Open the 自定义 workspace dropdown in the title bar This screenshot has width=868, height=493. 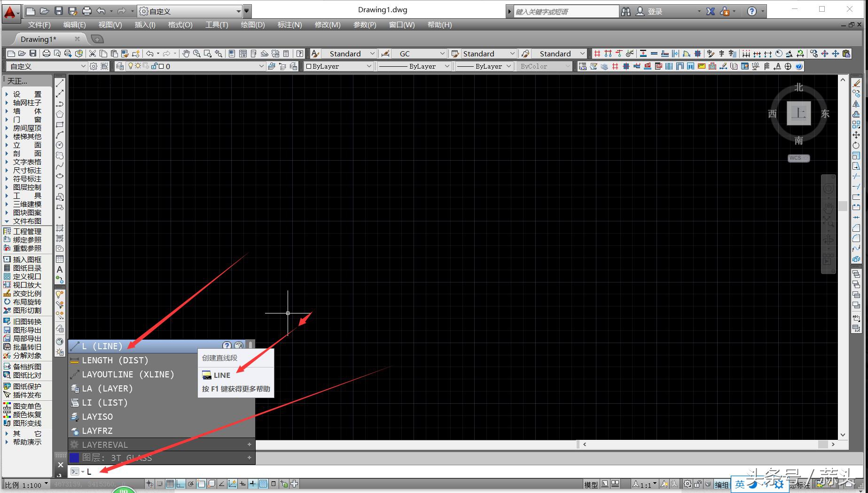click(x=190, y=11)
